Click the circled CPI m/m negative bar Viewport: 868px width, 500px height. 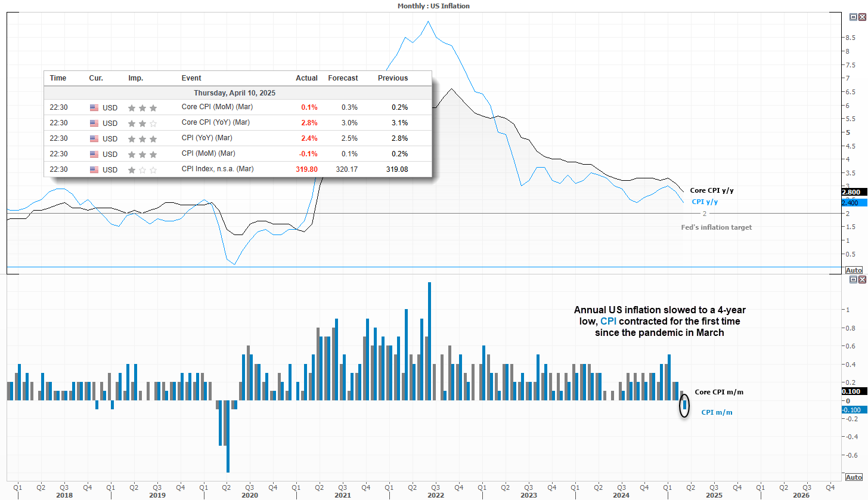coord(685,405)
